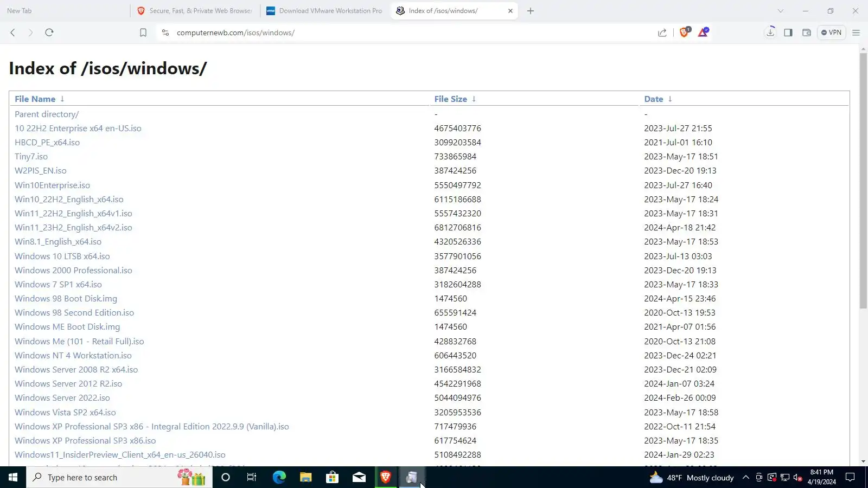
Task: Show hidden system tray icons chevron
Action: click(x=746, y=477)
